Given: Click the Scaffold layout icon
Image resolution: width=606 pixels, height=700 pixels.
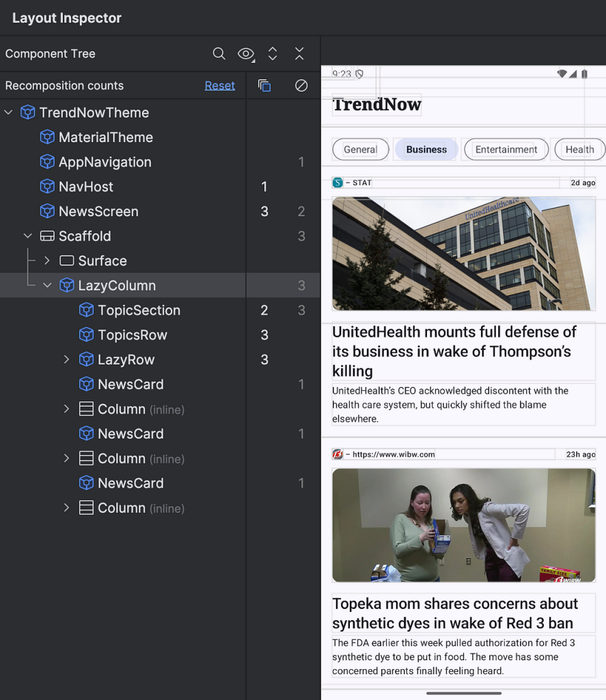Looking at the screenshot, I should point(47,237).
